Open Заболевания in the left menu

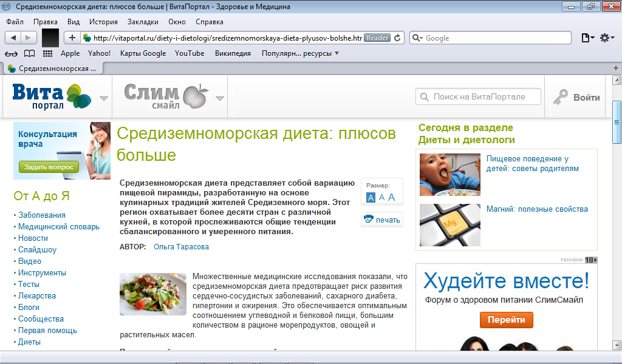[x=42, y=215]
